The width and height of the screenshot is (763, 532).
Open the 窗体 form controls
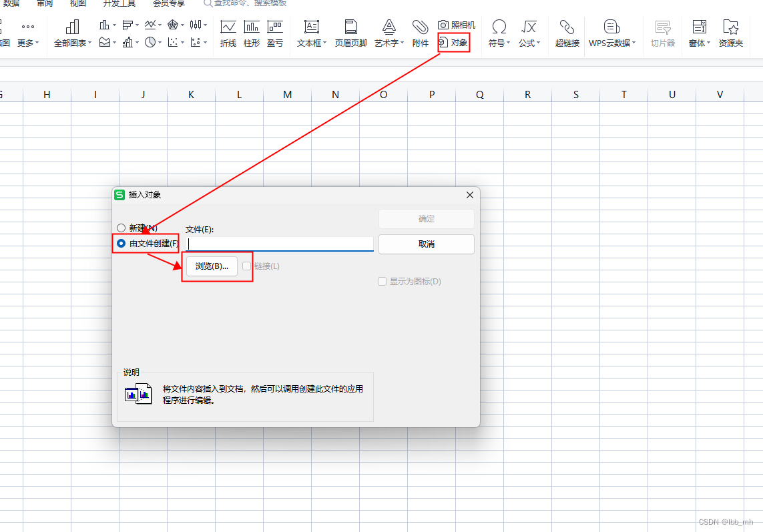pyautogui.click(x=700, y=33)
